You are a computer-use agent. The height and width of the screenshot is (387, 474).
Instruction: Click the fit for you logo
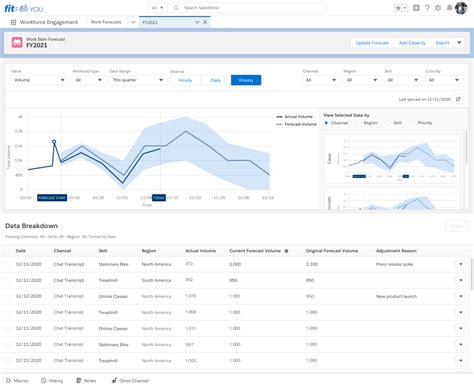tap(24, 8)
